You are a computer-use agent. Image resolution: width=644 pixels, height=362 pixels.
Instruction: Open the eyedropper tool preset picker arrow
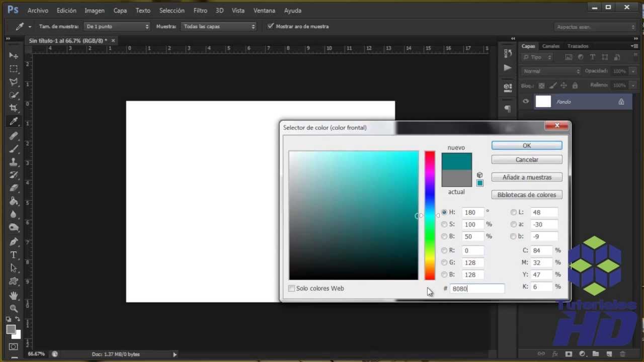[30, 27]
